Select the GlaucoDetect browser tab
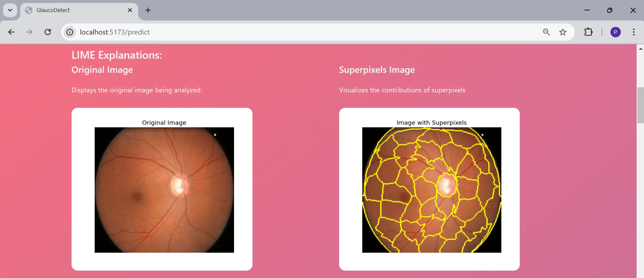This screenshot has width=644, height=278. coord(79,10)
